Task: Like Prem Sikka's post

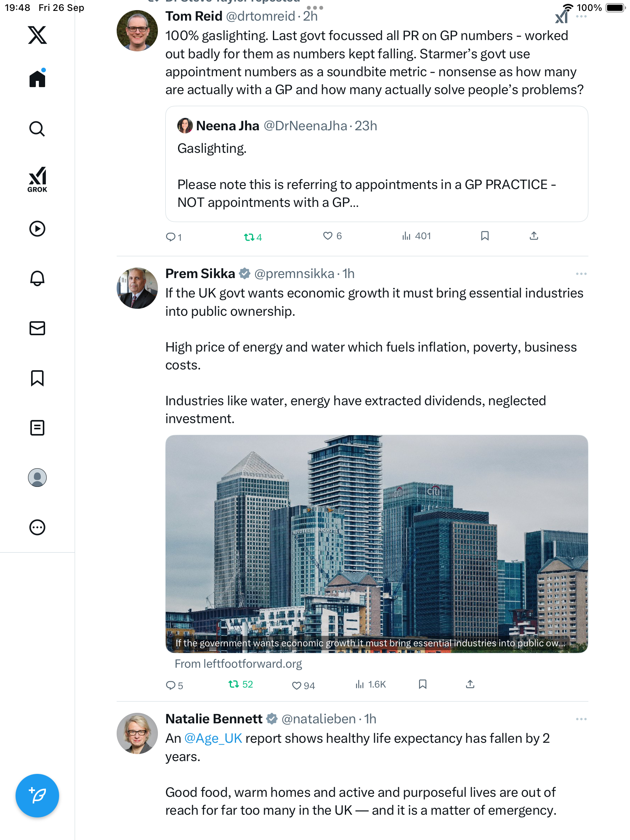Action: tap(297, 685)
